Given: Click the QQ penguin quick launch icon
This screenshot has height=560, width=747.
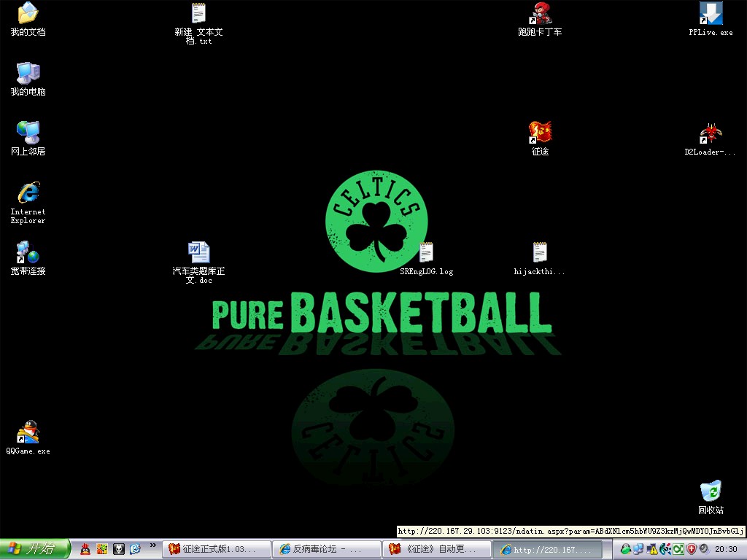Looking at the screenshot, I should pyautogui.click(x=85, y=549).
